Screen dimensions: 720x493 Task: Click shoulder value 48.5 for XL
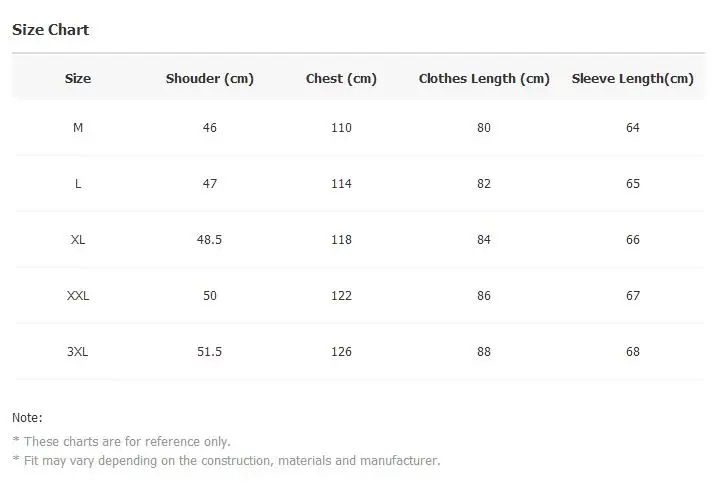pyautogui.click(x=209, y=240)
